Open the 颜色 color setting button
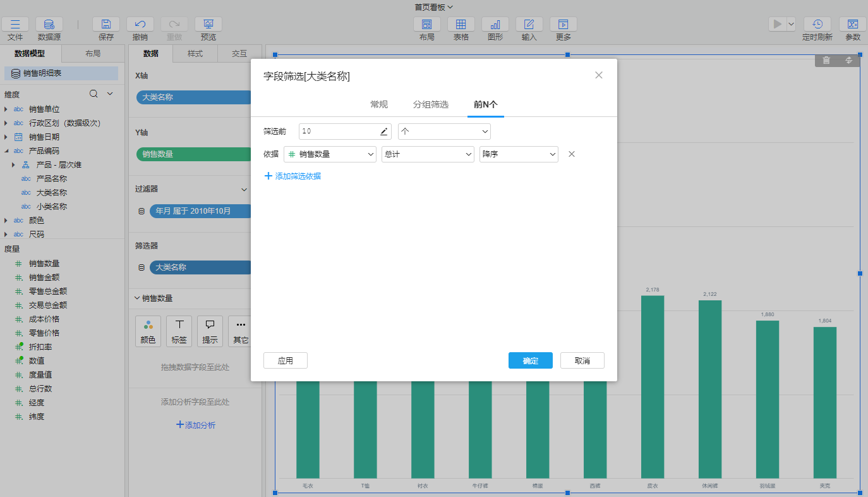868x497 pixels. click(148, 331)
